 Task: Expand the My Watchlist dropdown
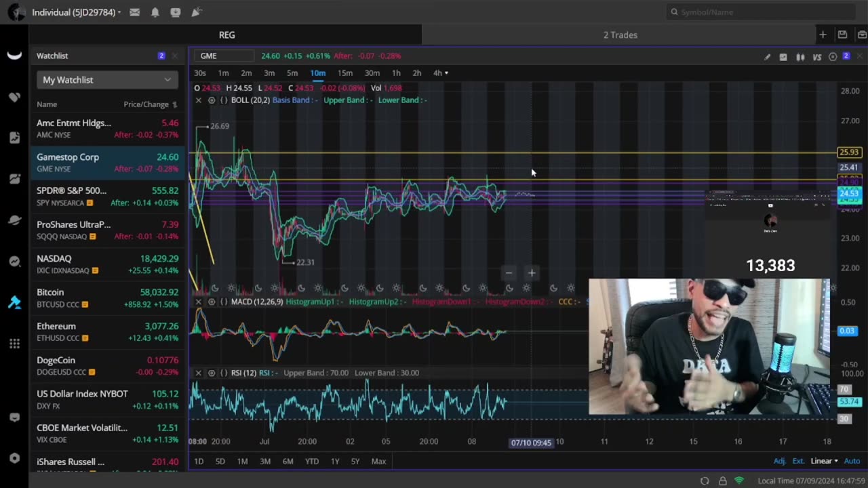tap(107, 80)
